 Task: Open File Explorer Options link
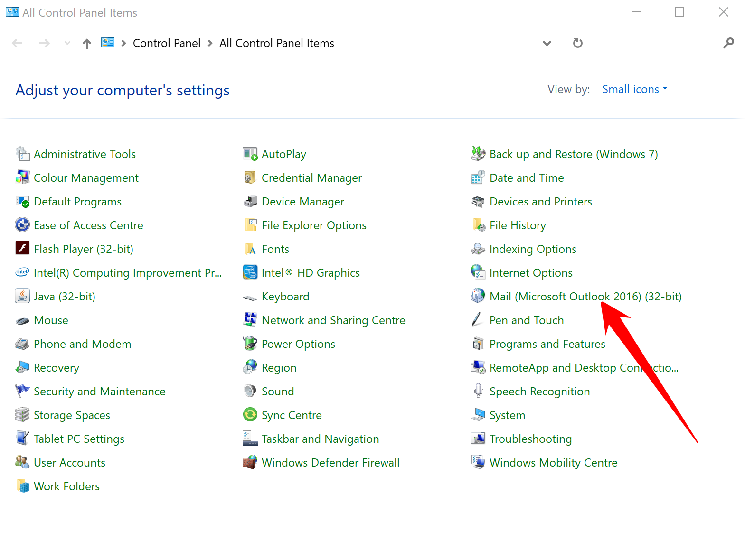(x=314, y=225)
